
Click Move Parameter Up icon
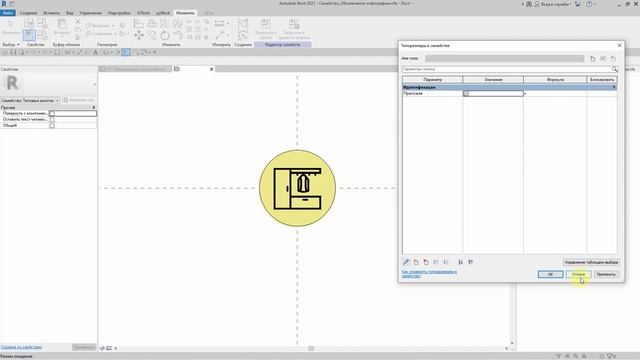[x=436, y=262]
